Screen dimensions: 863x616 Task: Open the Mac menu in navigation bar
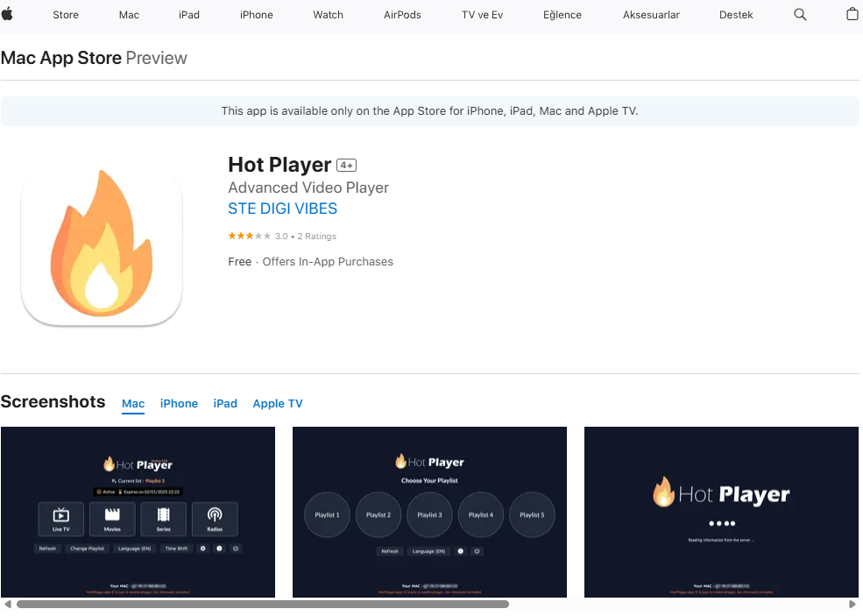click(129, 15)
